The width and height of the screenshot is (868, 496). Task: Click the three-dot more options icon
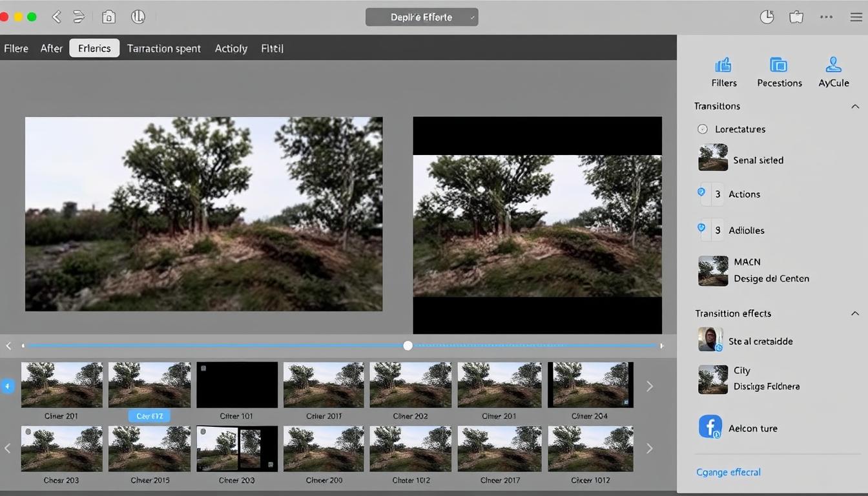826,17
